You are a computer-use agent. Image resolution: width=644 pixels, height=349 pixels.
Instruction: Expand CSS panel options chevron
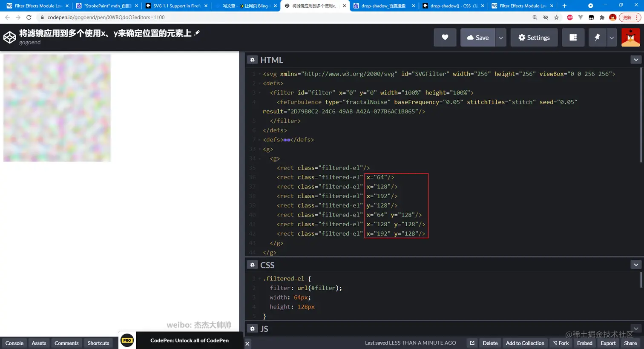click(x=635, y=265)
